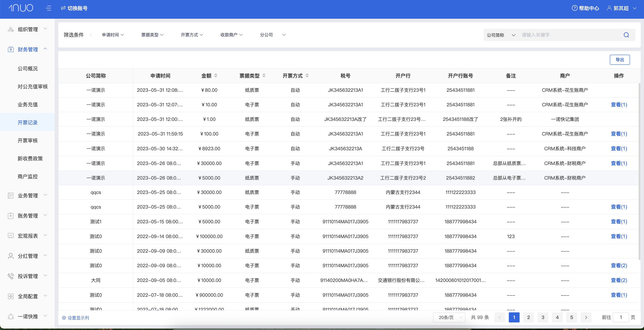
Task: Go to page 4
Action: (557, 317)
